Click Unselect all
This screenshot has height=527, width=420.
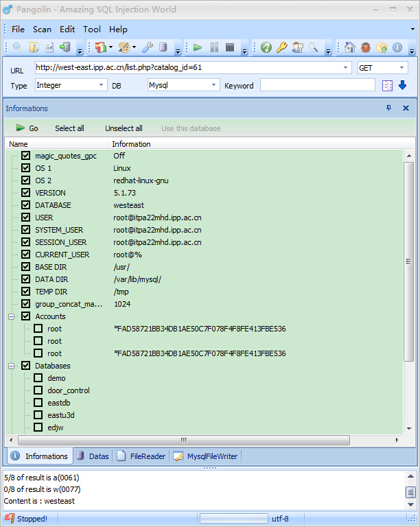tap(124, 128)
